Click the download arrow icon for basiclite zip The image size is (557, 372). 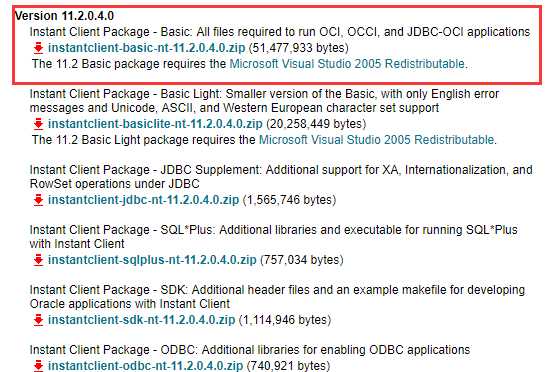[38, 124]
